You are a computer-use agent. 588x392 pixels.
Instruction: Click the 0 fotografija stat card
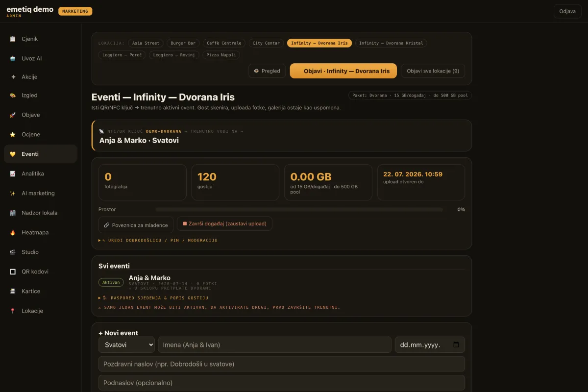tap(142, 182)
